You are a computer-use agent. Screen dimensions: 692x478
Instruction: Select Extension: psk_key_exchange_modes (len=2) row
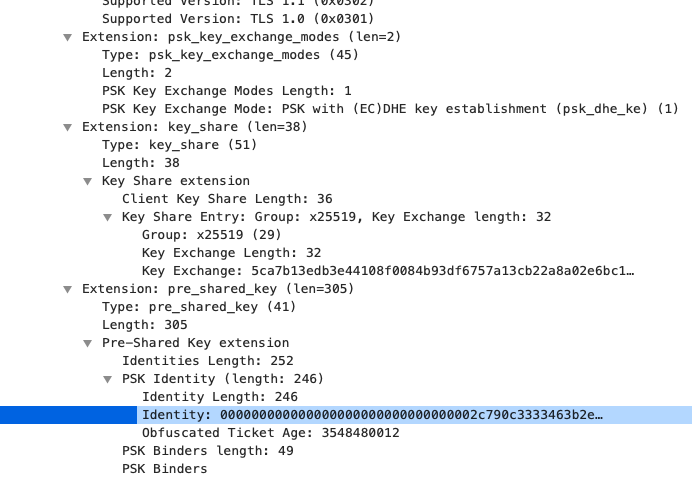pyautogui.click(x=241, y=37)
